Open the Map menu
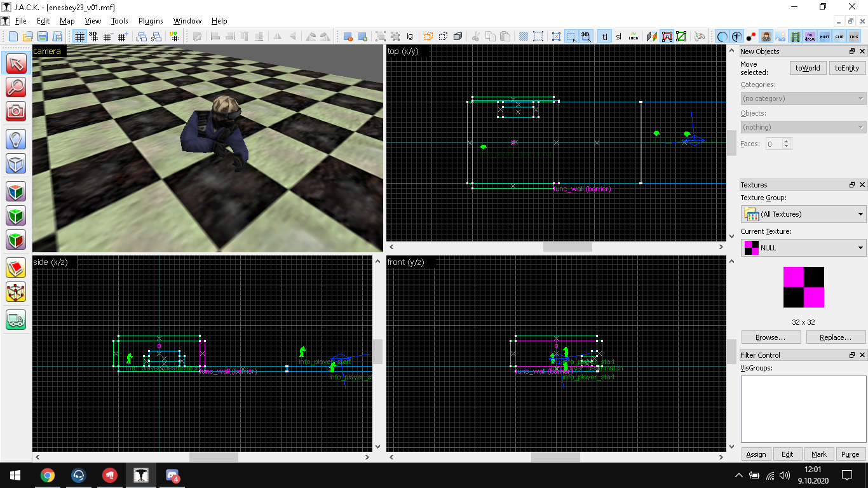Viewport: 868px width, 488px height. tap(67, 21)
